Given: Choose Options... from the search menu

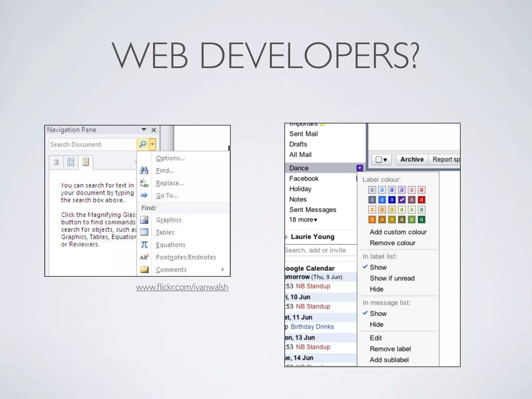Looking at the screenshot, I should point(170,158).
